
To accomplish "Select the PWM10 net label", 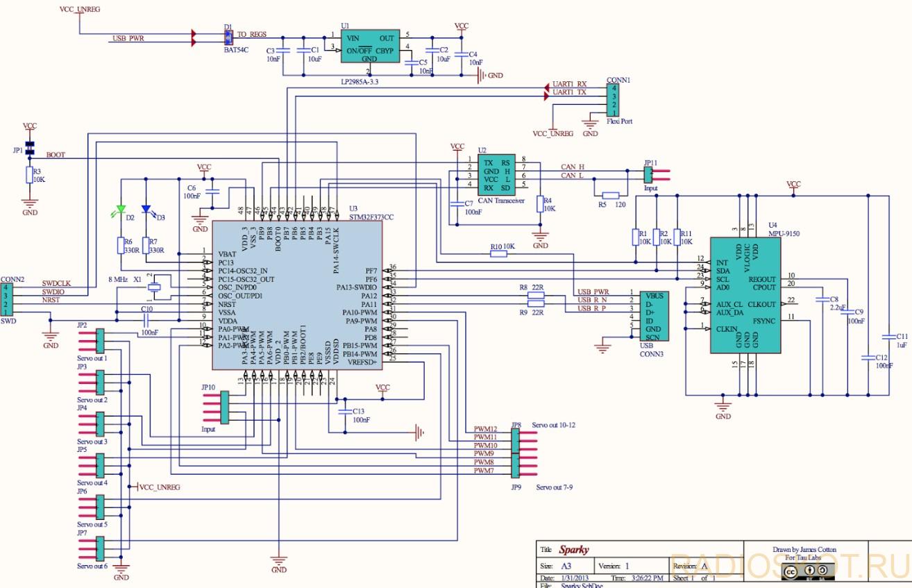I will (486, 446).
